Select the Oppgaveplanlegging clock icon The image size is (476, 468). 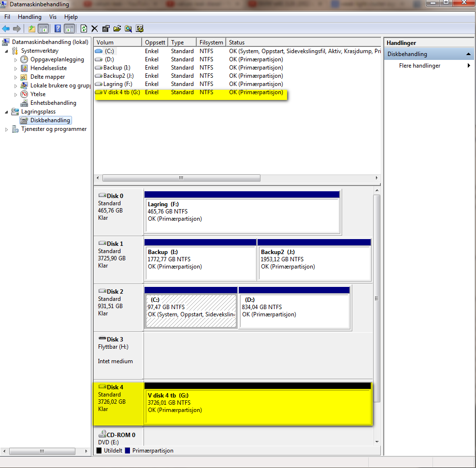point(24,59)
